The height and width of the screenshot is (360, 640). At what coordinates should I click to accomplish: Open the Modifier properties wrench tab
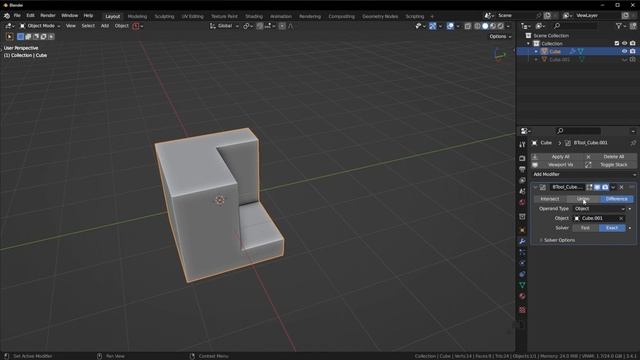[522, 241]
